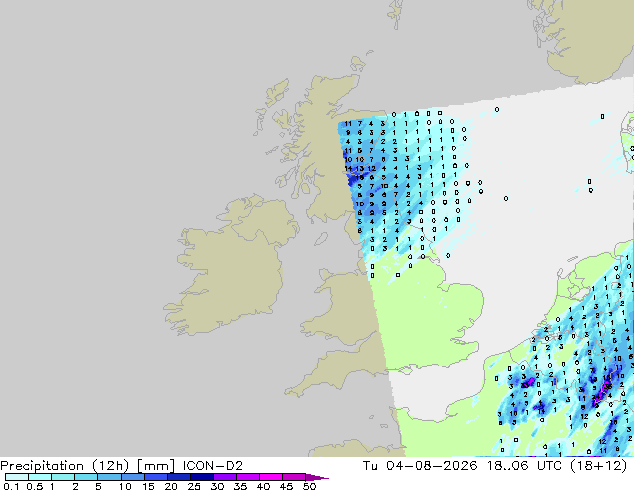The image size is (634, 490).
Task: Select the 2–5 mm legend color swatch
Action: [86, 477]
